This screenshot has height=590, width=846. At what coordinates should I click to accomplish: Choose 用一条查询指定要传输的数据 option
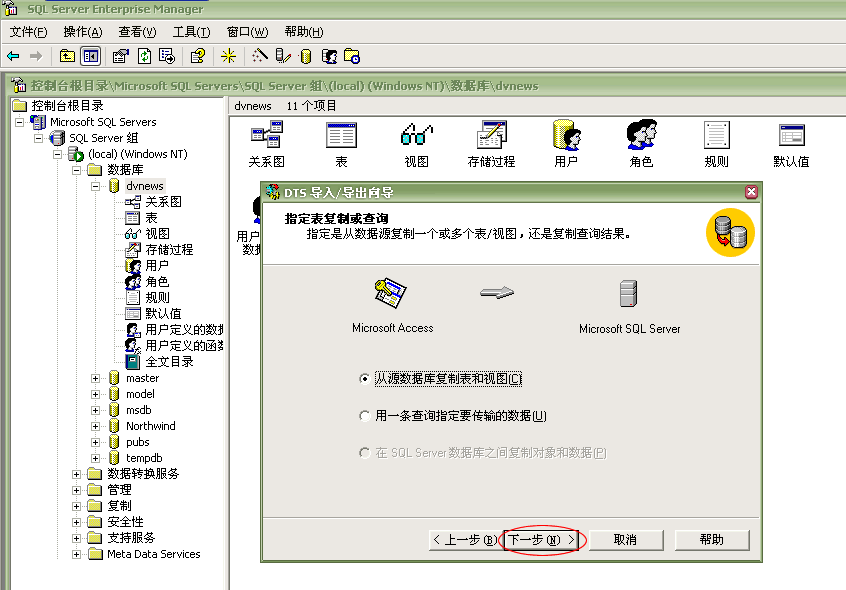click(x=366, y=415)
